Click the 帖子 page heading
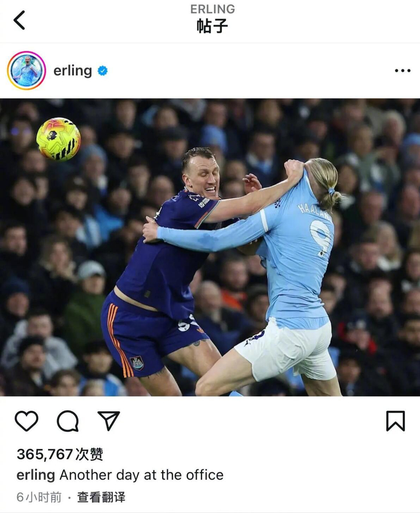Screen dimensions: 420x513 212,26
